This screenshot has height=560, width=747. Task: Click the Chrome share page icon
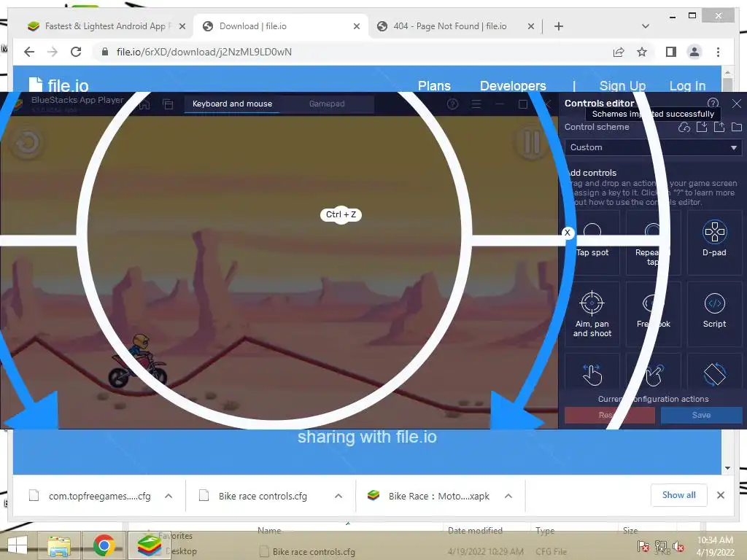click(619, 52)
